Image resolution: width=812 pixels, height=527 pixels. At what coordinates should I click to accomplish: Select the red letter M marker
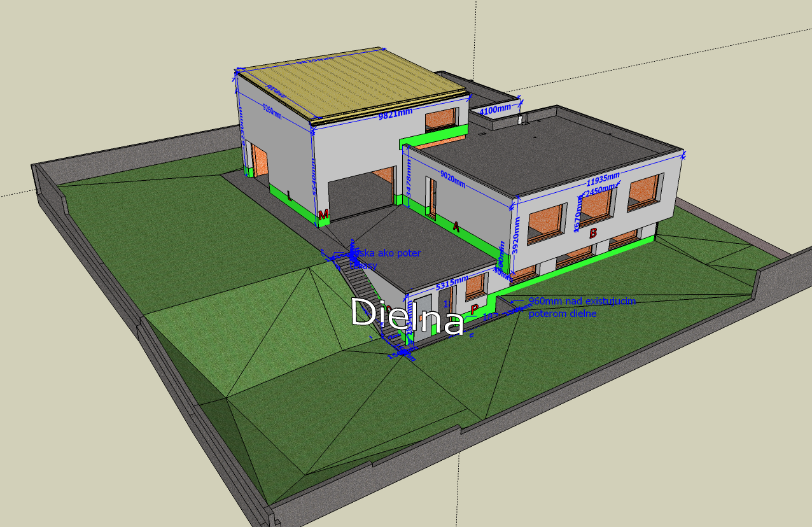click(x=323, y=214)
